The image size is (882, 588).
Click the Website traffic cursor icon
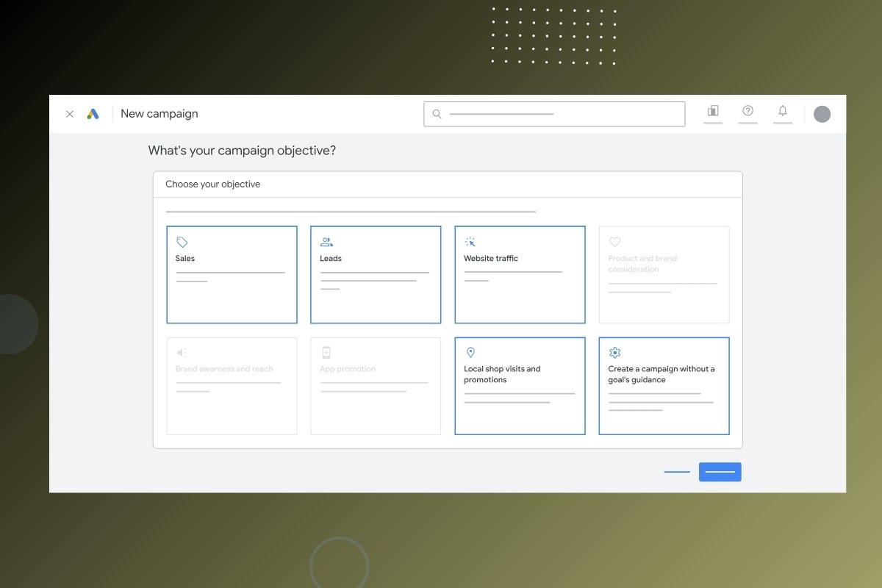point(470,242)
